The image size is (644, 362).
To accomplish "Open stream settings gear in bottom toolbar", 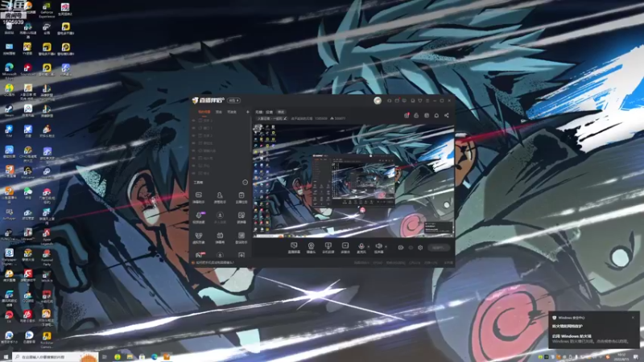I will point(420,248).
